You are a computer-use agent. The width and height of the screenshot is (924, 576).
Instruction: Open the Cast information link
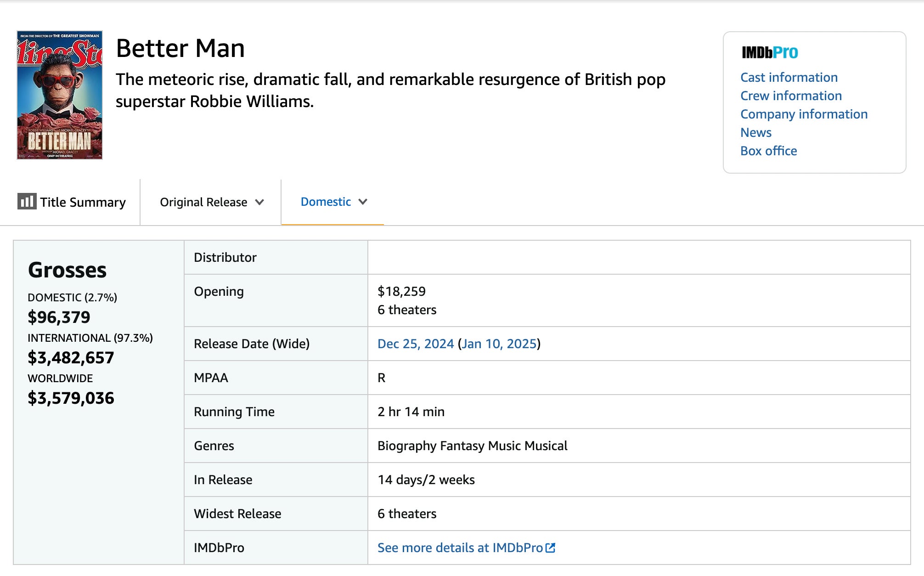pos(789,77)
